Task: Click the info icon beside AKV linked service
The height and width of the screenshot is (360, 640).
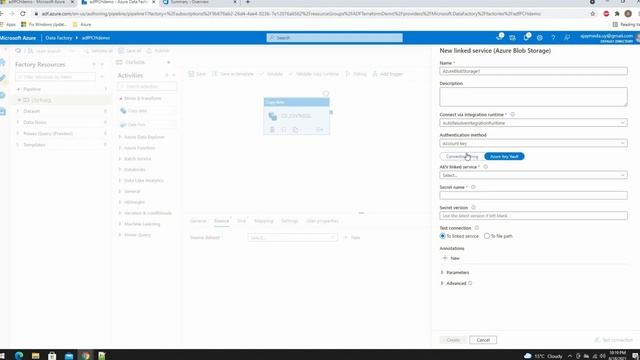Action: (485, 167)
